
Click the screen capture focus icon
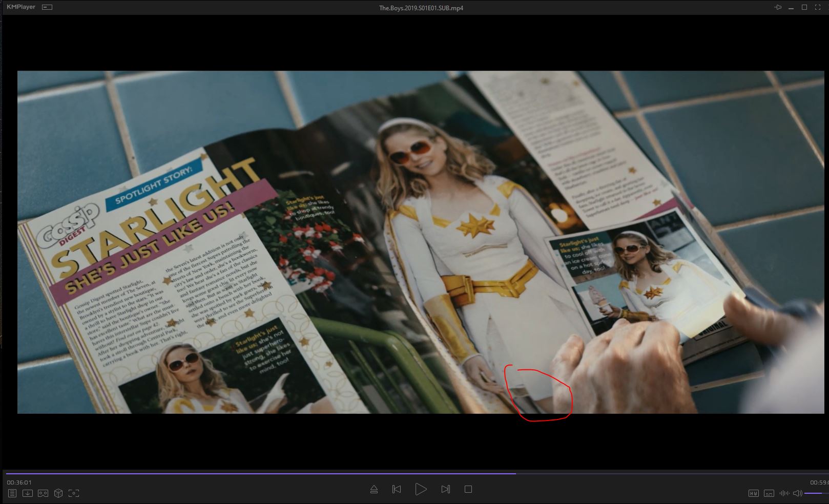[x=74, y=493]
